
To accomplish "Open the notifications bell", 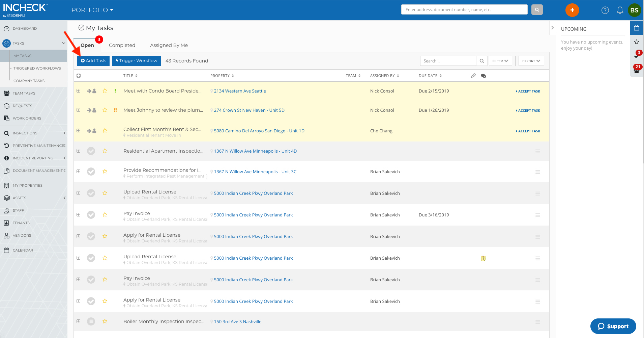I will click(x=620, y=10).
